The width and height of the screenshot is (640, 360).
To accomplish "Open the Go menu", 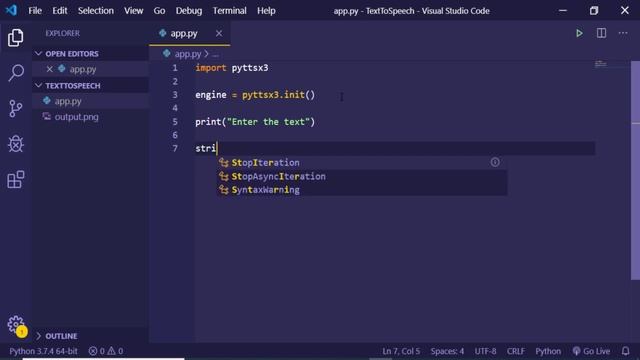I will (x=159, y=11).
